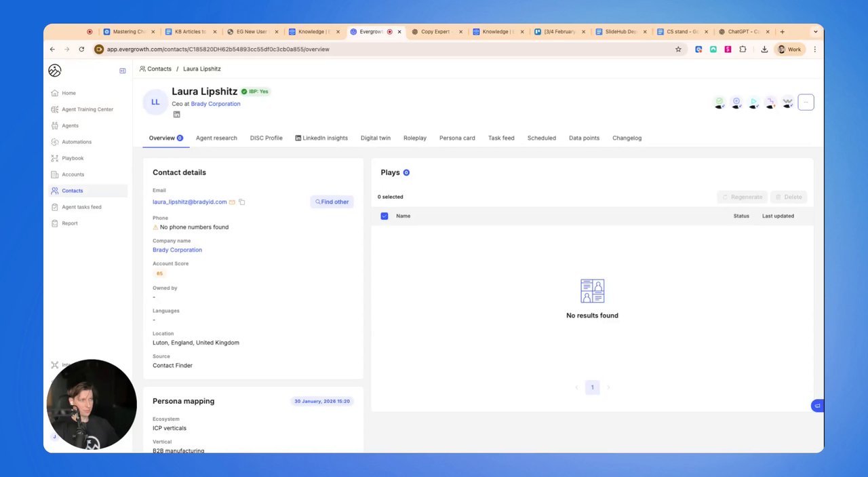
Task: Open the Roleplay tab
Action: 415,138
